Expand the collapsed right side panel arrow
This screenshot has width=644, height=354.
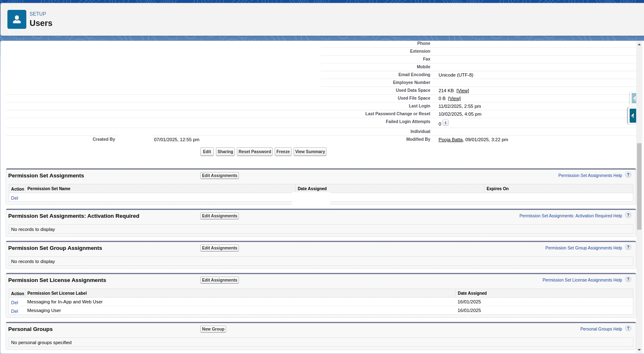[632, 116]
